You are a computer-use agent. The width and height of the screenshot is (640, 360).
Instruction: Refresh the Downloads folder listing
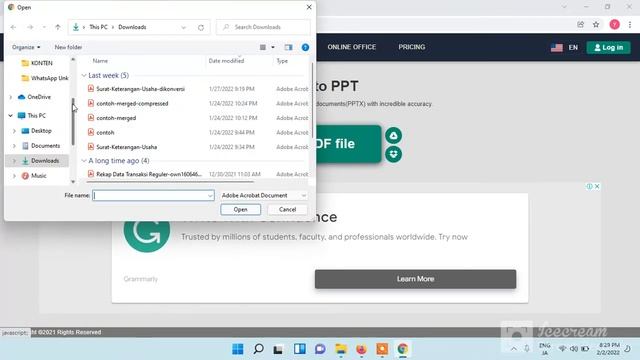click(x=201, y=27)
